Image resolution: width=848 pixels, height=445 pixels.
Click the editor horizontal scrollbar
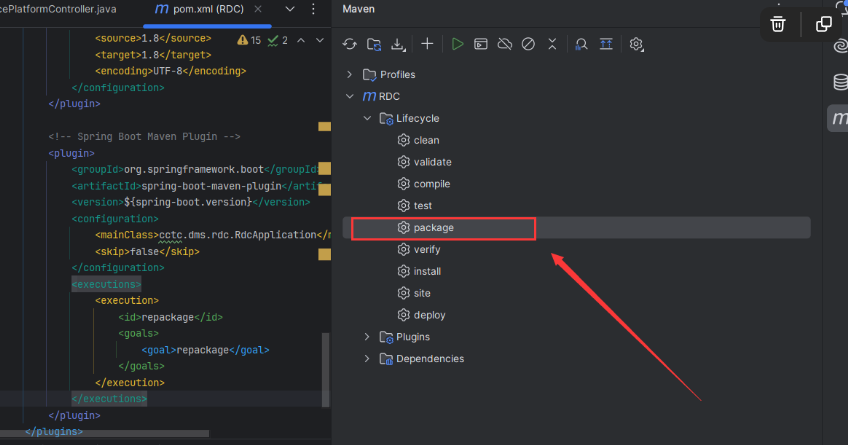pyautogui.click(x=104, y=434)
